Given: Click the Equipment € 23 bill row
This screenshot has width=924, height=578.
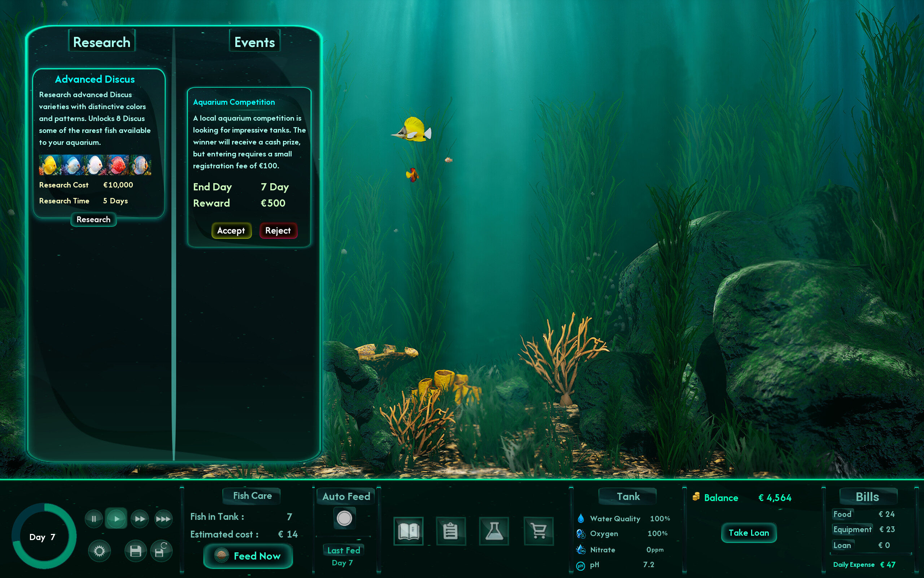Looking at the screenshot, I should coord(864,530).
